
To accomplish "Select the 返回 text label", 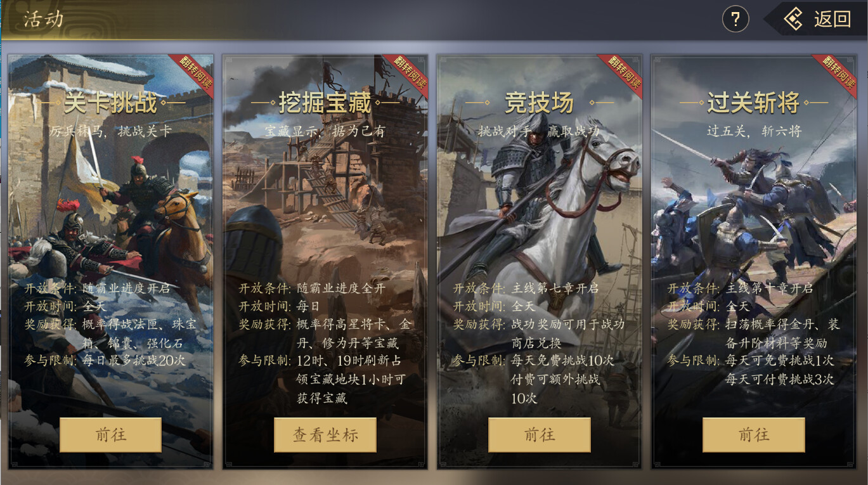I will click(832, 19).
